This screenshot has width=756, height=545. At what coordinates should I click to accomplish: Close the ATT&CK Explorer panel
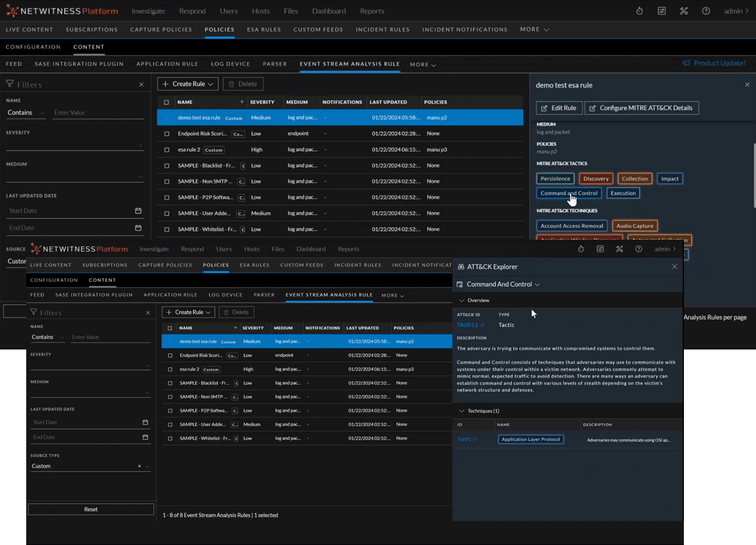pyautogui.click(x=675, y=266)
